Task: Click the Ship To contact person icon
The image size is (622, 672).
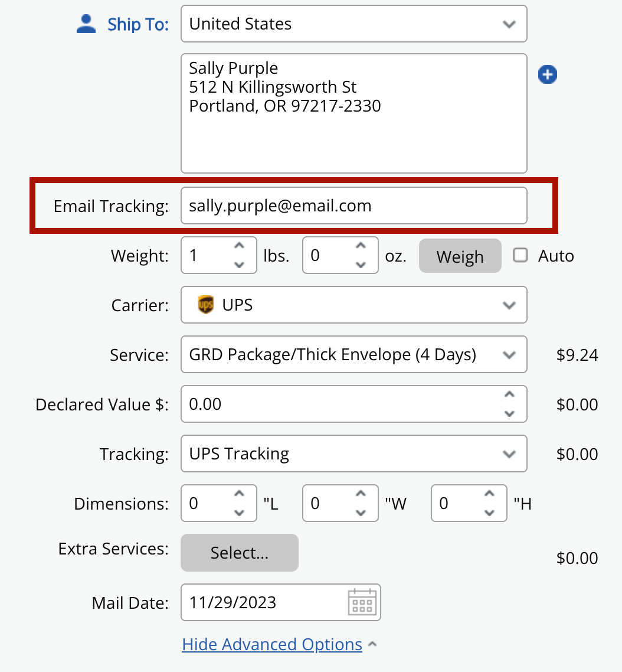Action: click(86, 24)
